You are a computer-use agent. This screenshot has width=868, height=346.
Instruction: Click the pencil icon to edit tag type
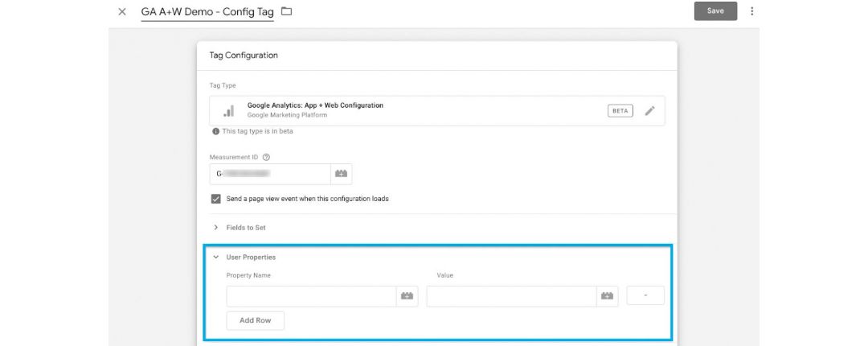click(650, 111)
